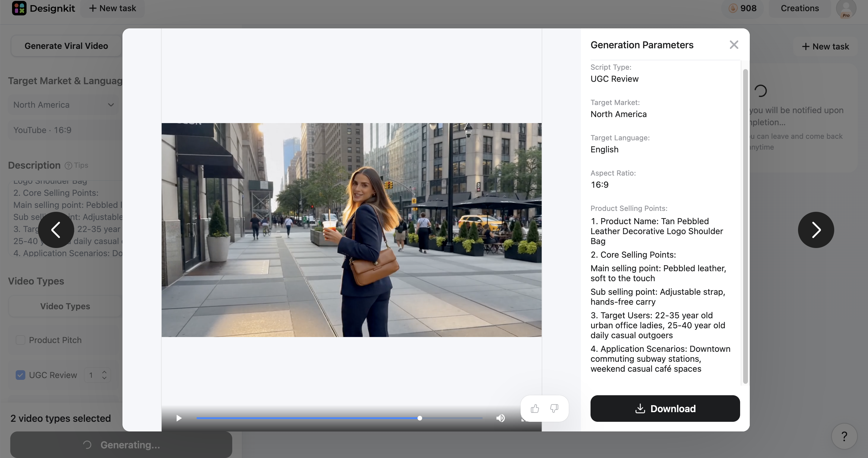
Task: Mute the video with the speaker icon
Action: point(500,418)
